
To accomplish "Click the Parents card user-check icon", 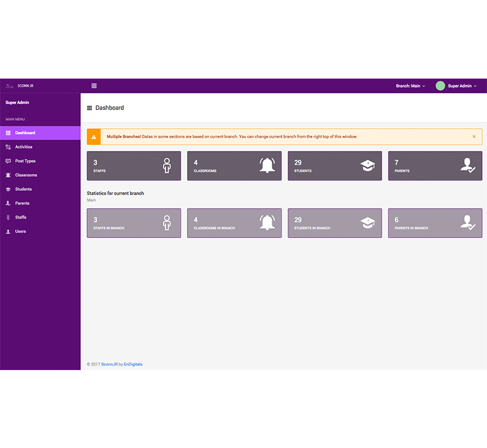I will 467,166.
